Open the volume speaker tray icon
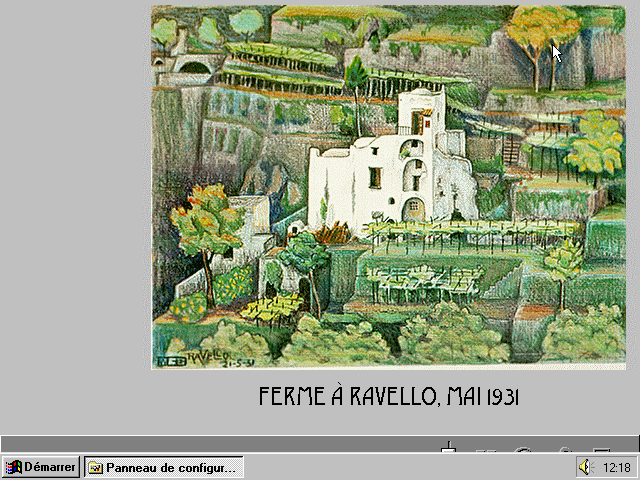Viewport: 640px width, 480px height. click(x=586, y=467)
